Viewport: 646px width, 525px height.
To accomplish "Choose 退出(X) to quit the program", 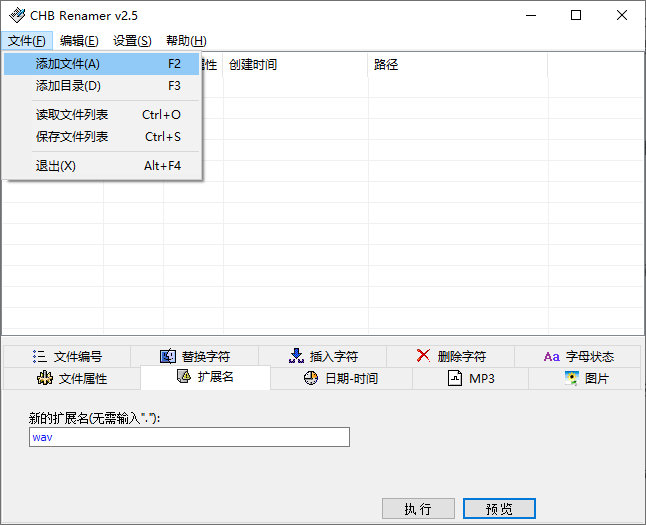I will pyautogui.click(x=102, y=166).
